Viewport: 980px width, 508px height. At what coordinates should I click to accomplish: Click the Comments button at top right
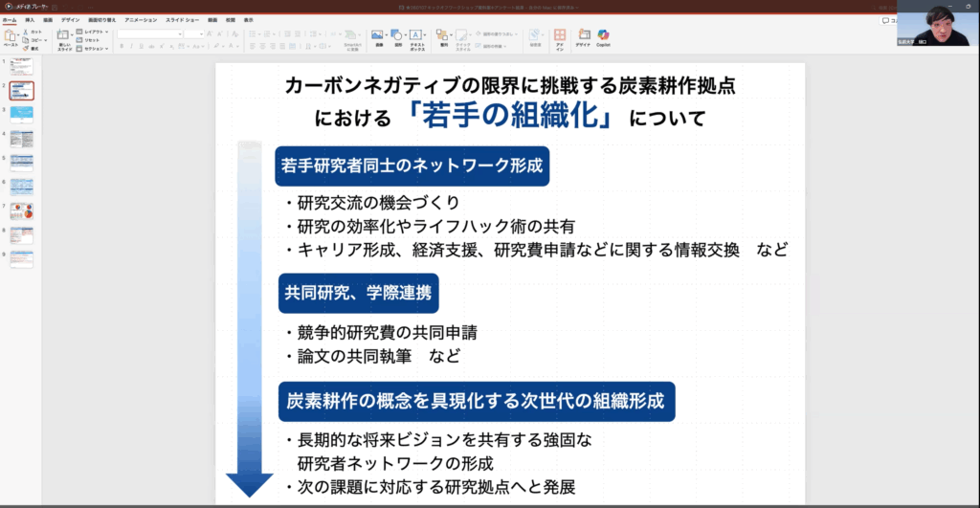click(x=887, y=20)
